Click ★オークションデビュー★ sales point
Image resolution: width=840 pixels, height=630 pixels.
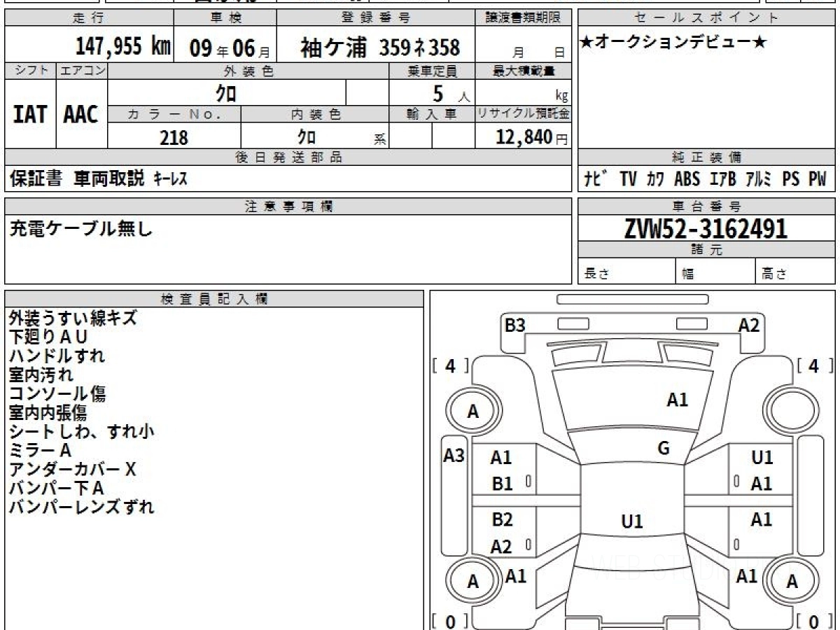[x=673, y=43]
